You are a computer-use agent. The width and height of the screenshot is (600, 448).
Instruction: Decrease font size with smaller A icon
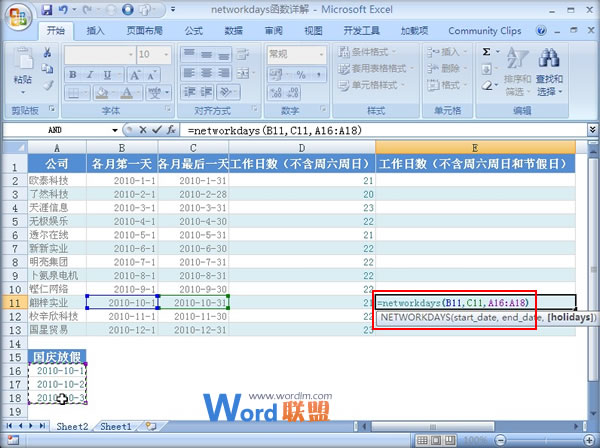pyautogui.click(x=151, y=75)
